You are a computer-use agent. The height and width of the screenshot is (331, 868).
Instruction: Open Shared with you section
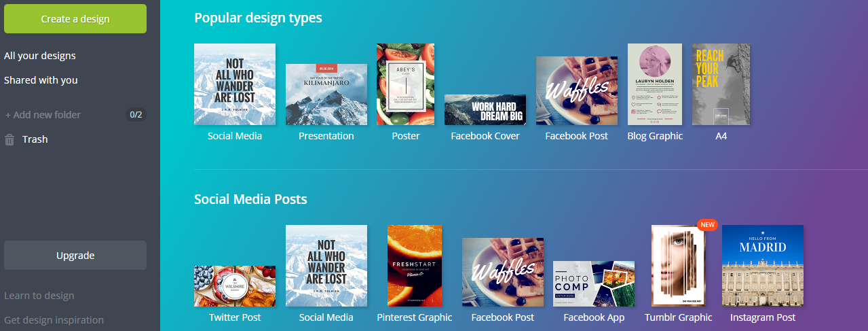click(41, 80)
